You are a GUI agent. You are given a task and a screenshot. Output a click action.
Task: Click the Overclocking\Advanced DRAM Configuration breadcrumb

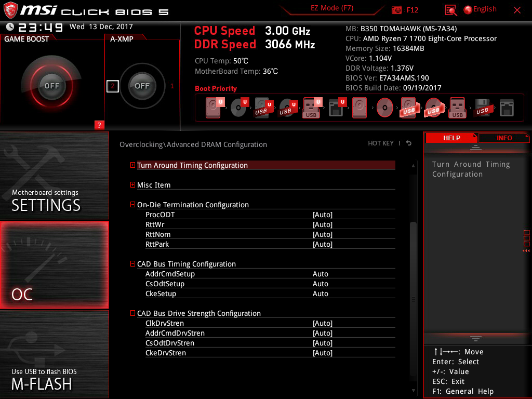click(x=193, y=144)
